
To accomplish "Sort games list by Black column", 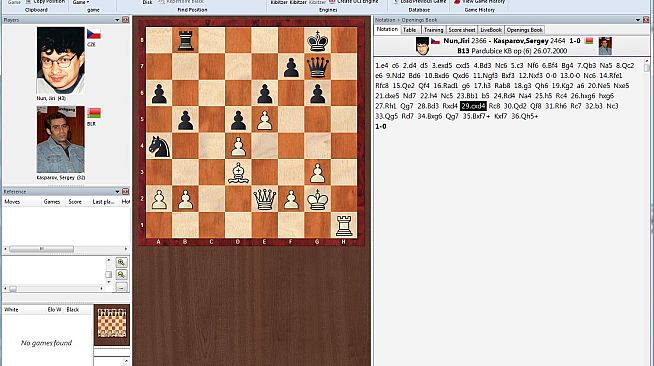I will pos(73,310).
